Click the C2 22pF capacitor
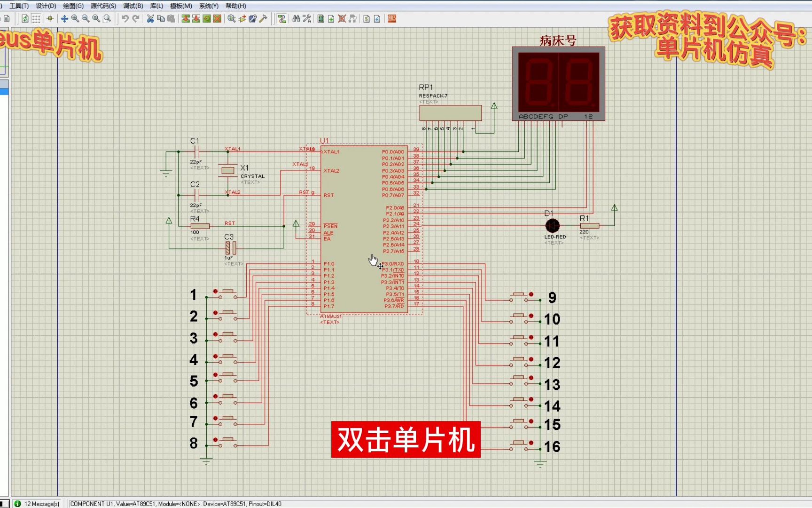 tap(197, 195)
